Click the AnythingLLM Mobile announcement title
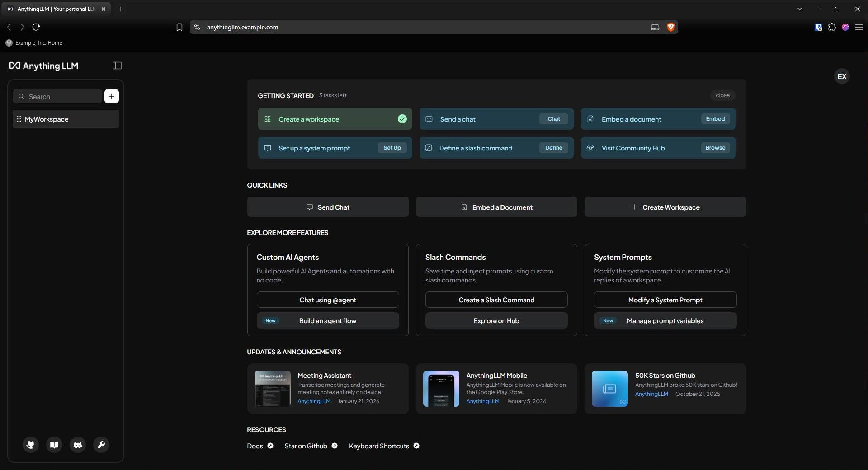Image resolution: width=868 pixels, height=470 pixels. coord(496,376)
